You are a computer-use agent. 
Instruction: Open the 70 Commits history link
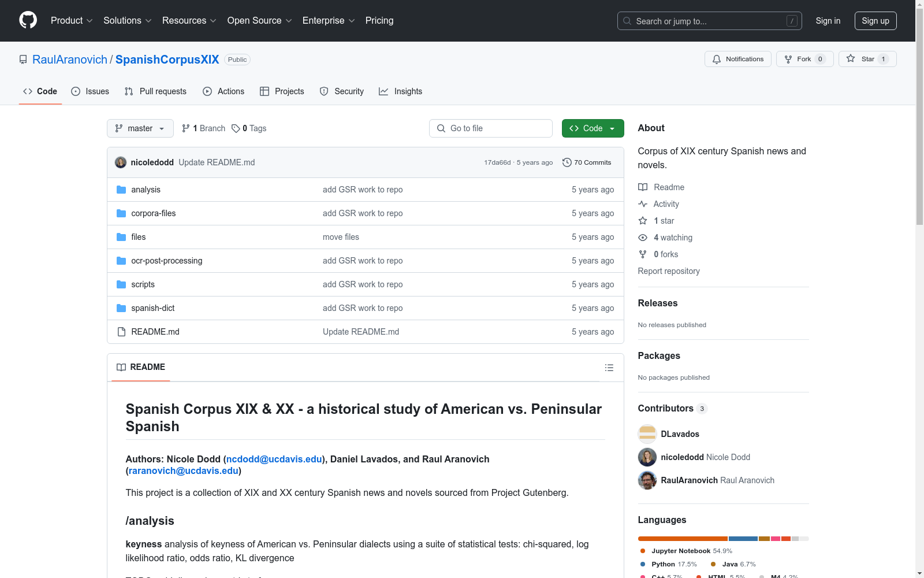click(x=587, y=162)
